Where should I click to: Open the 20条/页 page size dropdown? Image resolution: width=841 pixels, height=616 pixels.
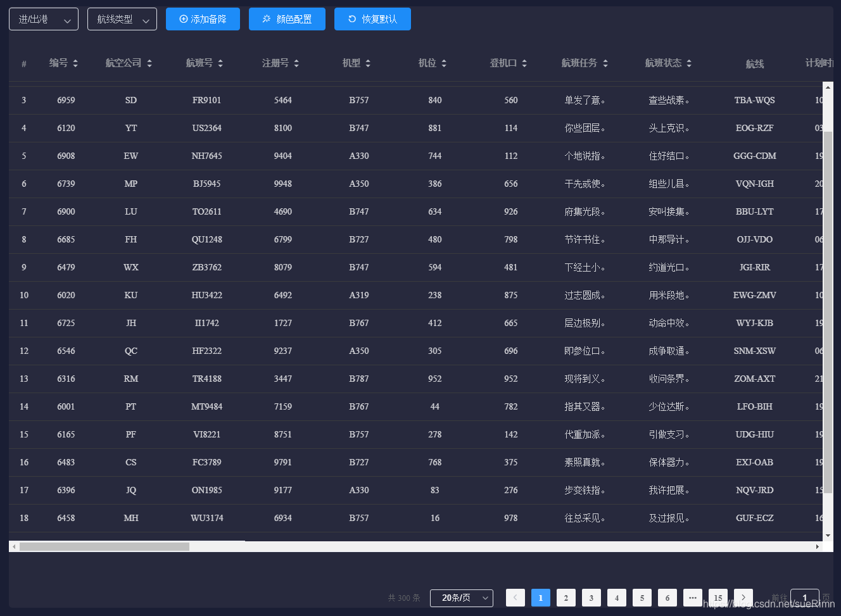462,598
